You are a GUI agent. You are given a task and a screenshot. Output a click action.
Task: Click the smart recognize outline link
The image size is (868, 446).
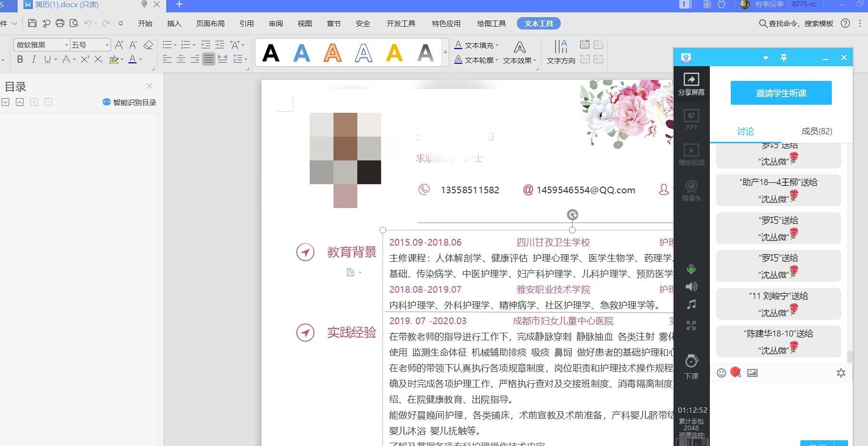pos(130,102)
